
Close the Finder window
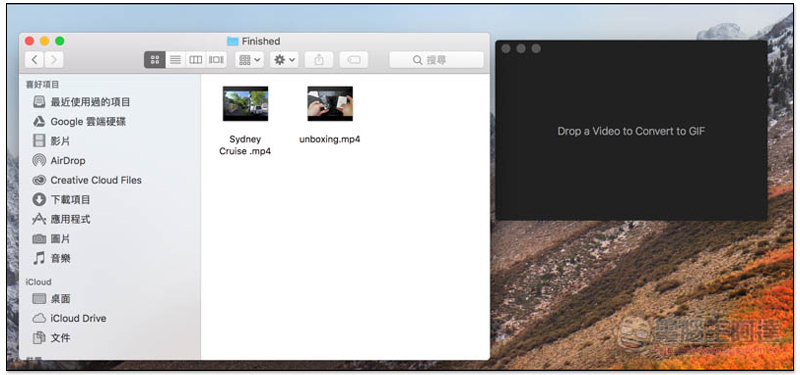[30, 41]
